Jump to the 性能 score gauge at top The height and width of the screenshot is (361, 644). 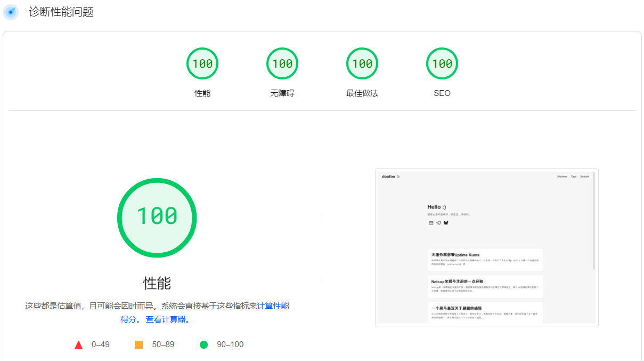(x=202, y=64)
